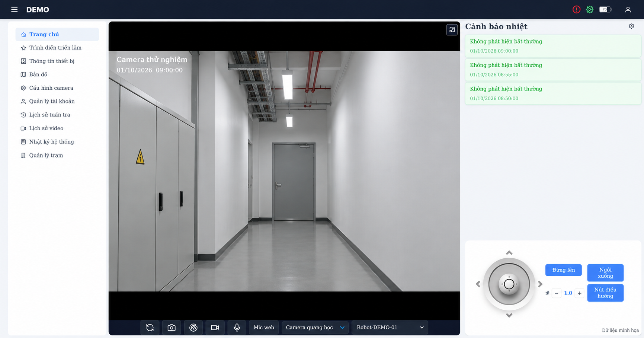Click the DEMO logo

point(38,10)
